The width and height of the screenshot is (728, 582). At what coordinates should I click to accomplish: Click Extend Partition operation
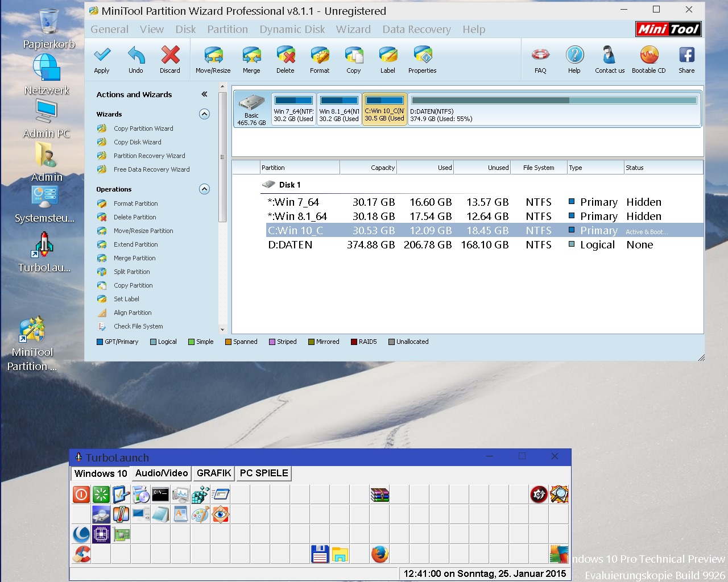135,244
